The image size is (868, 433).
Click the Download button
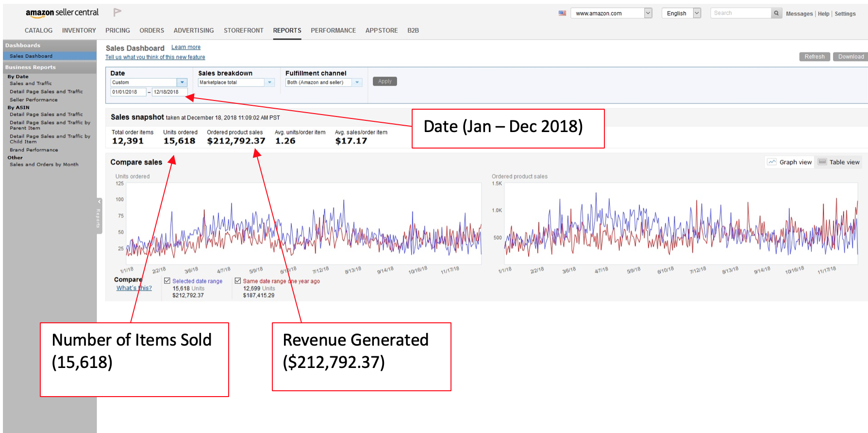pyautogui.click(x=851, y=57)
